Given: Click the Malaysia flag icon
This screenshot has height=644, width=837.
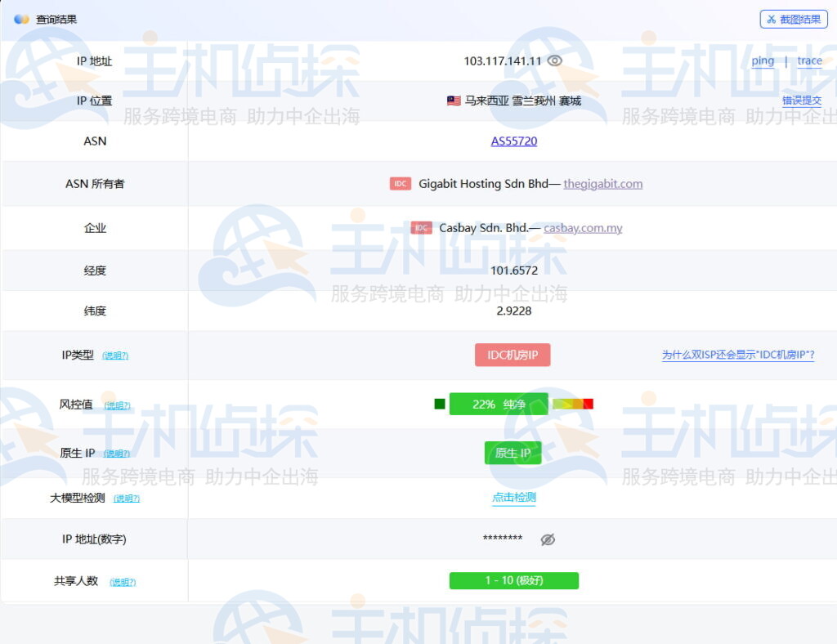Looking at the screenshot, I should [454, 101].
